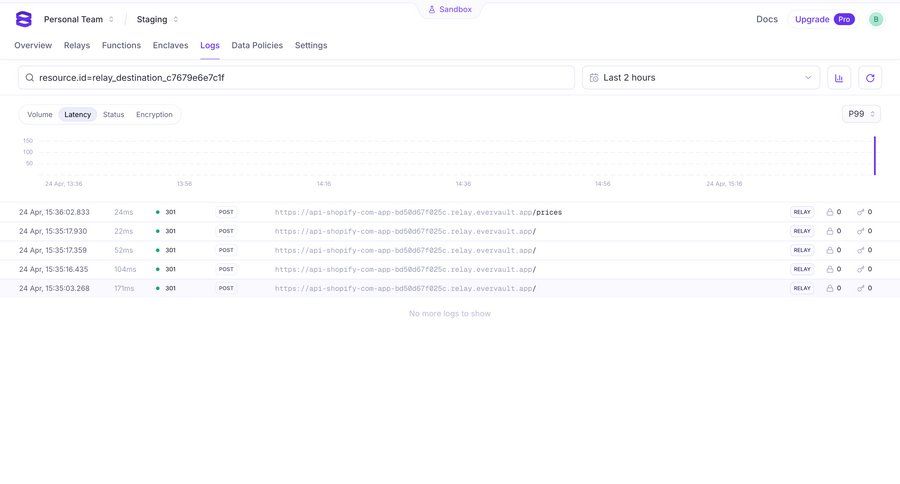Switch chart to Volume view
This screenshot has width=900, height=484.
point(40,115)
